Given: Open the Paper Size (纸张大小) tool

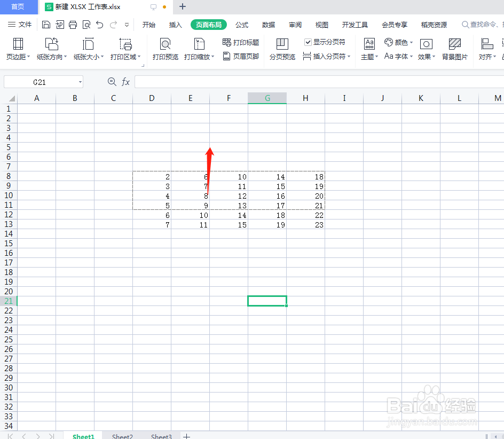Looking at the screenshot, I should [89, 49].
